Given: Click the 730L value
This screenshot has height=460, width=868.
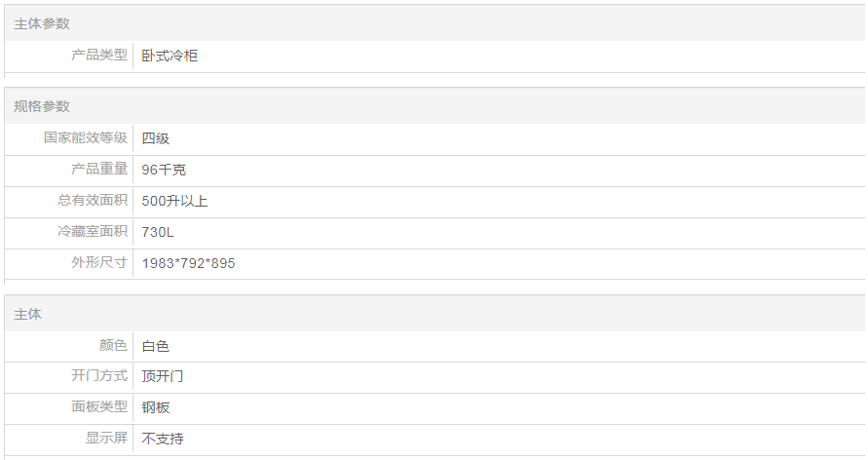Looking at the screenshot, I should point(158,232).
